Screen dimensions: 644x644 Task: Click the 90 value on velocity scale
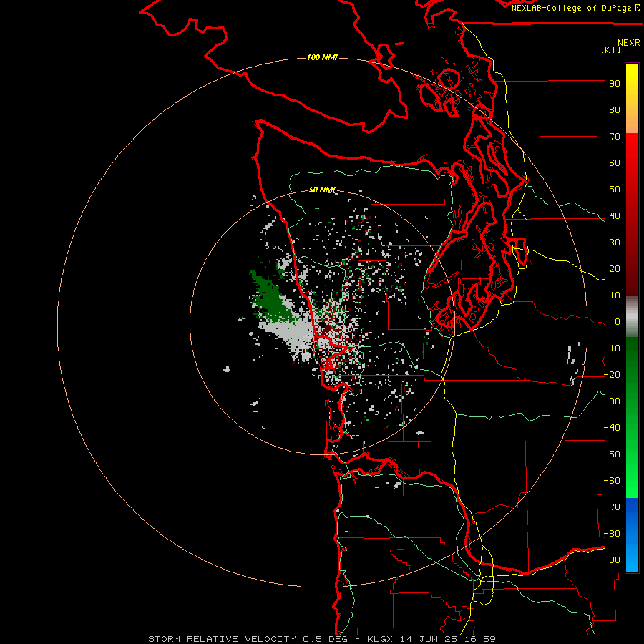[615, 84]
